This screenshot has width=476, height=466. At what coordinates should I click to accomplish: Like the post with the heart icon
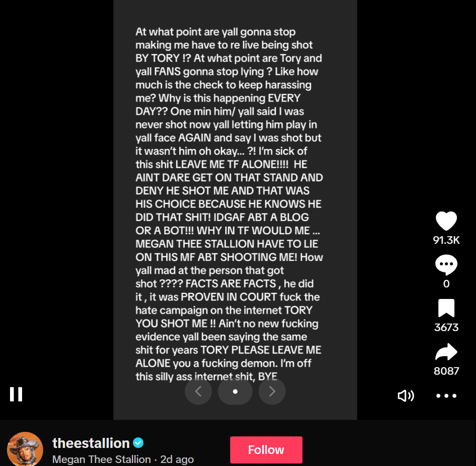coord(446,221)
